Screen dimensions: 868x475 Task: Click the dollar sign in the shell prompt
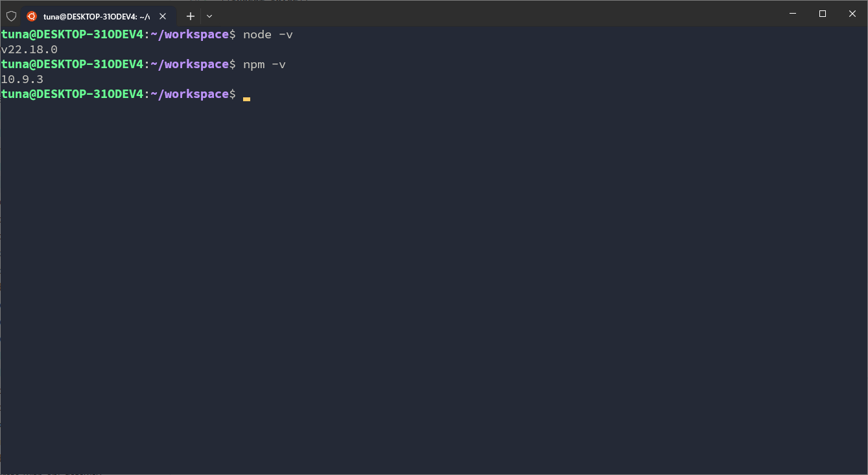point(232,93)
